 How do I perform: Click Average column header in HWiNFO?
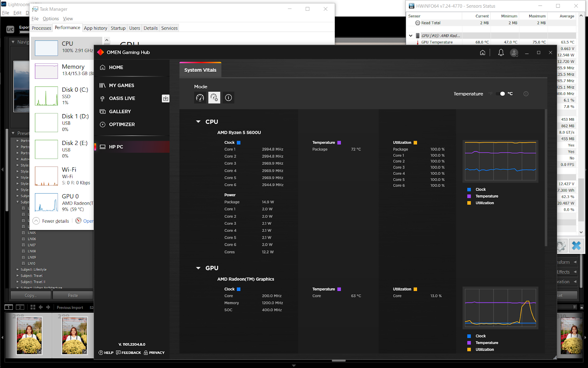coord(567,16)
